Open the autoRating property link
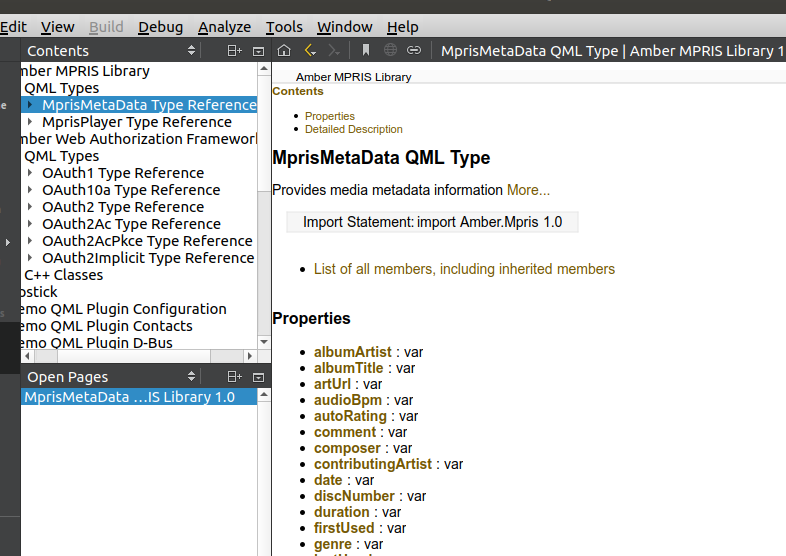 [x=350, y=416]
